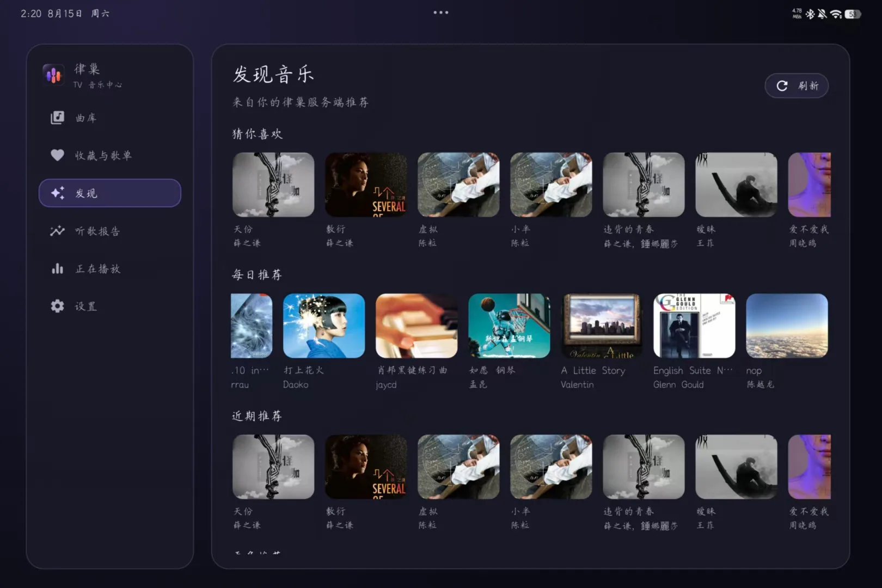Click the Wi-Fi status icon
This screenshot has height=588, width=882.
click(836, 14)
